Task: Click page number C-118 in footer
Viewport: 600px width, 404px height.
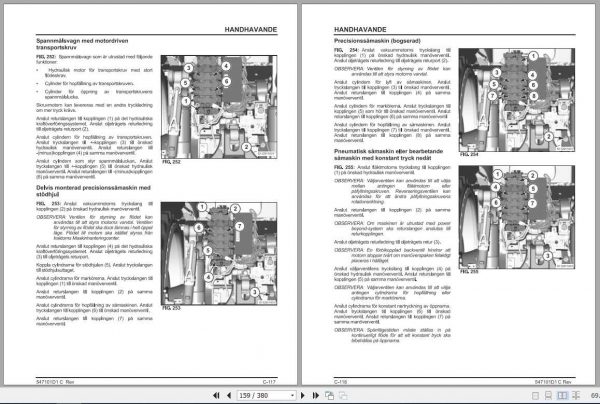Action: (341, 381)
